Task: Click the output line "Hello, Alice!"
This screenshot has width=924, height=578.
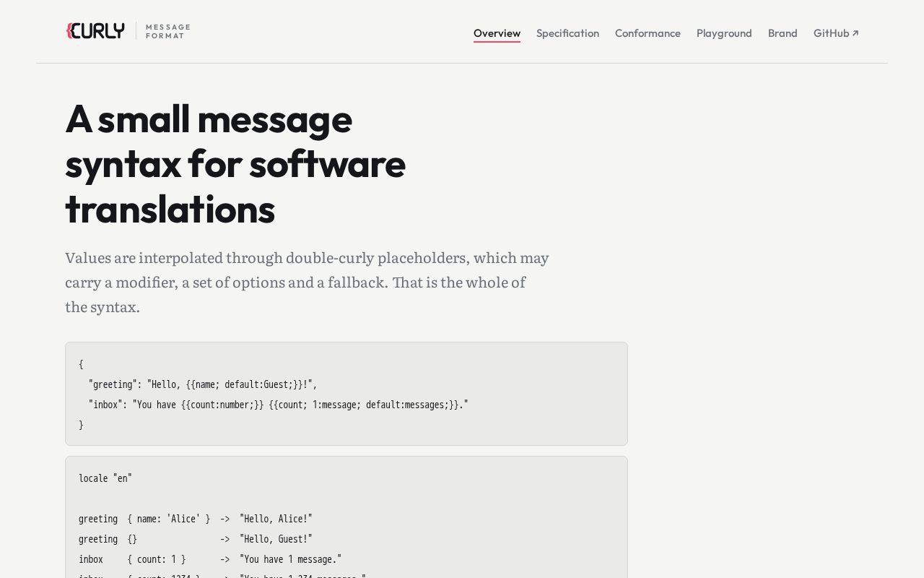Action: [x=196, y=519]
